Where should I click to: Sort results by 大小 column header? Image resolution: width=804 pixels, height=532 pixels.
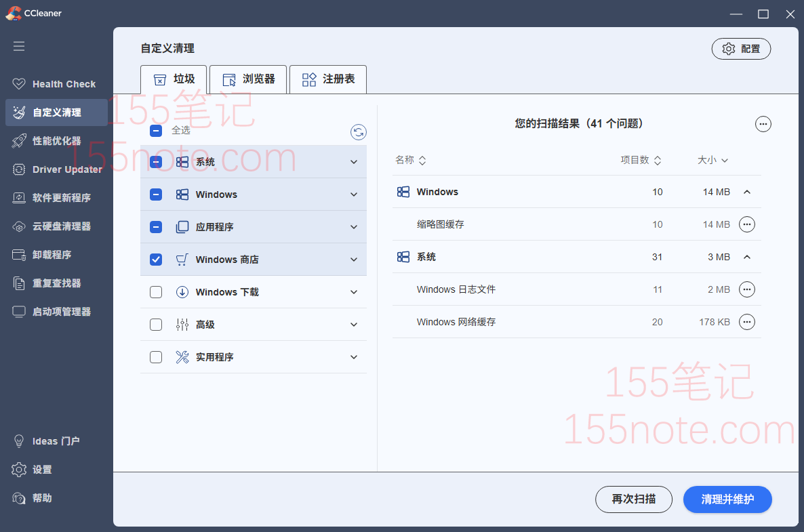click(712, 161)
